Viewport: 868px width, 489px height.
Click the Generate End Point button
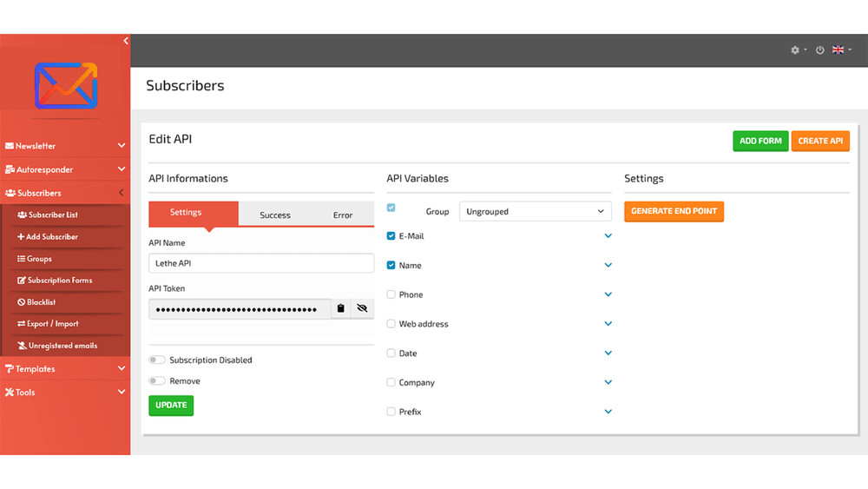click(x=674, y=212)
